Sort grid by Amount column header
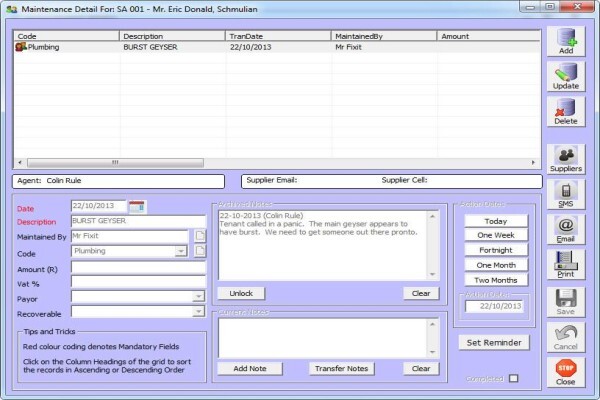The height and width of the screenshot is (400, 600). point(489,36)
